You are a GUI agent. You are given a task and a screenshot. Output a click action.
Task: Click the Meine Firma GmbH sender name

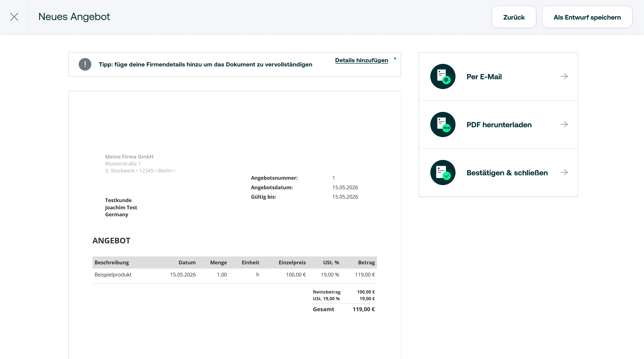[129, 157]
